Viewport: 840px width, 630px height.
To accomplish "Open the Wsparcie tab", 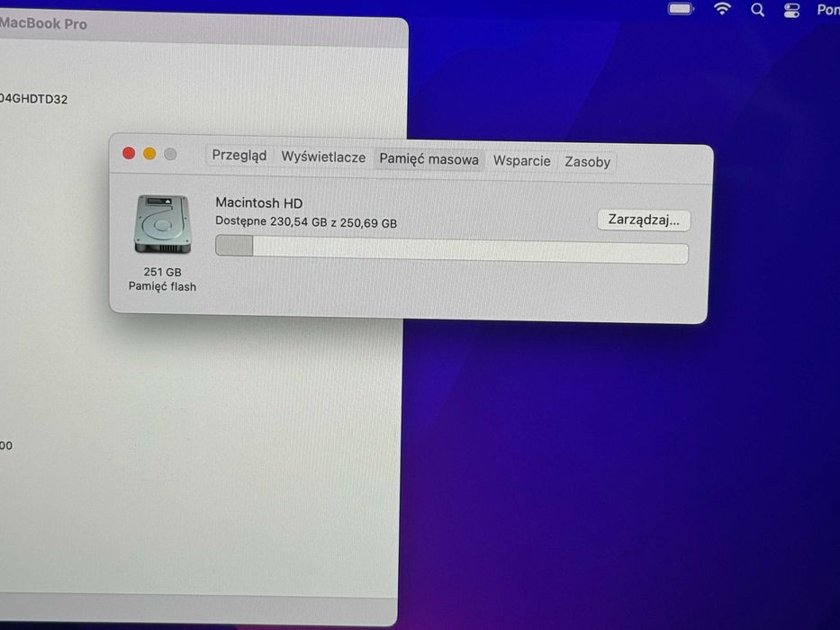I will (x=522, y=161).
